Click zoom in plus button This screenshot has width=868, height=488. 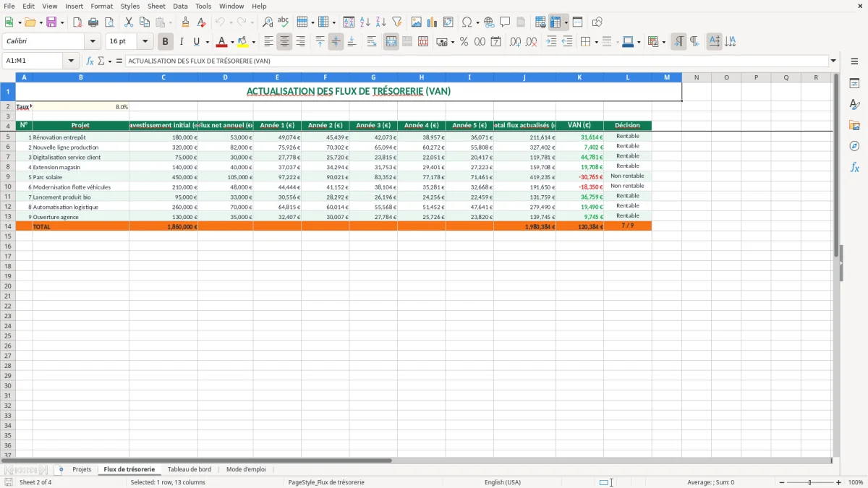[838, 482]
